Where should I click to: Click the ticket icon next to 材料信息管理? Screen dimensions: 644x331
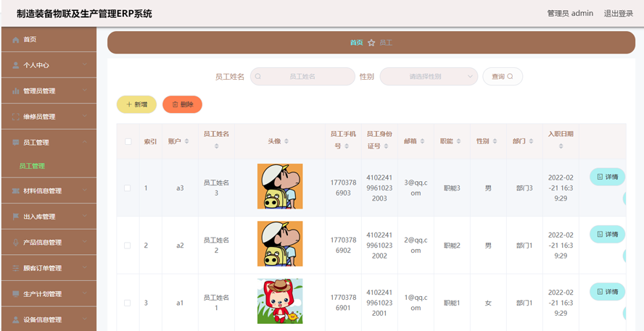pos(16,190)
